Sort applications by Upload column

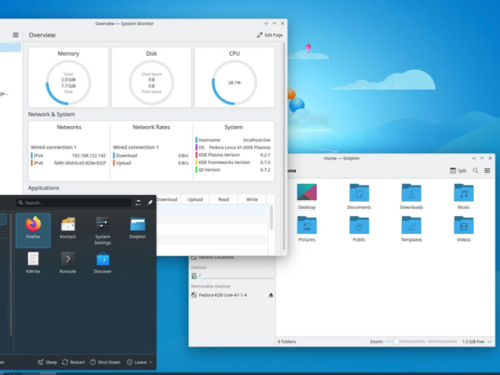(x=195, y=199)
